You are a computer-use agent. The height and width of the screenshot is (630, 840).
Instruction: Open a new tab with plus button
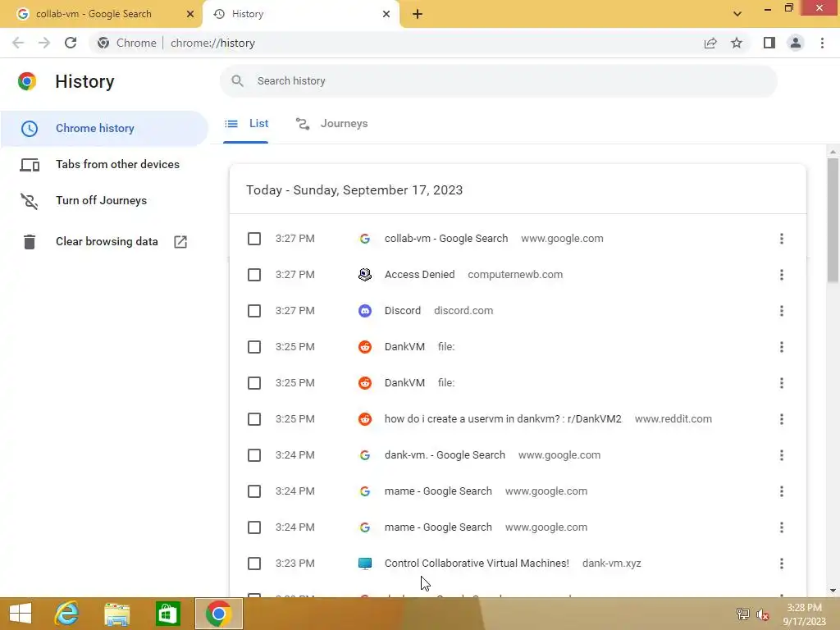tap(418, 14)
